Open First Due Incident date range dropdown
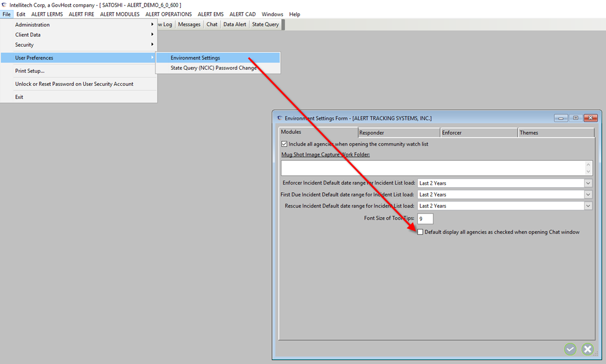 (588, 194)
